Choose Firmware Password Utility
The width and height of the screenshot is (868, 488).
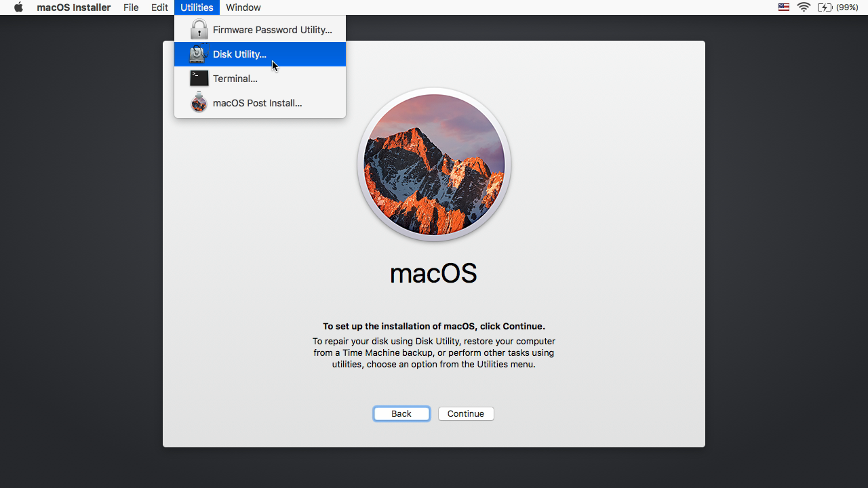point(272,29)
